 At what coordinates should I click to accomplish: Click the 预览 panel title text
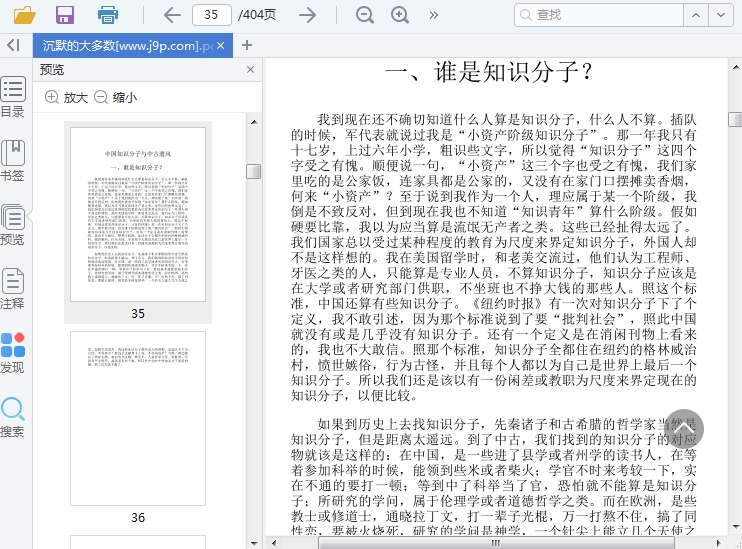[x=52, y=70]
